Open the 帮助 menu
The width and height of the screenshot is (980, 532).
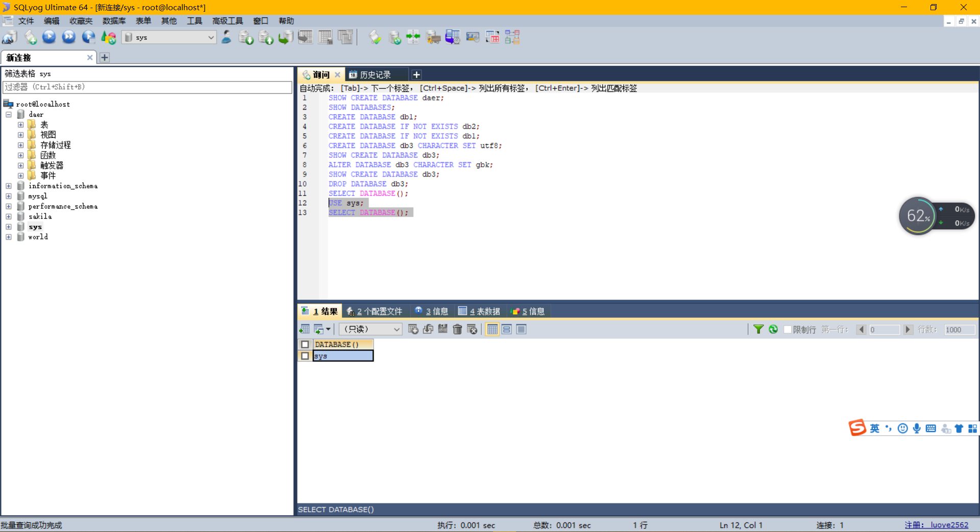[x=286, y=21]
